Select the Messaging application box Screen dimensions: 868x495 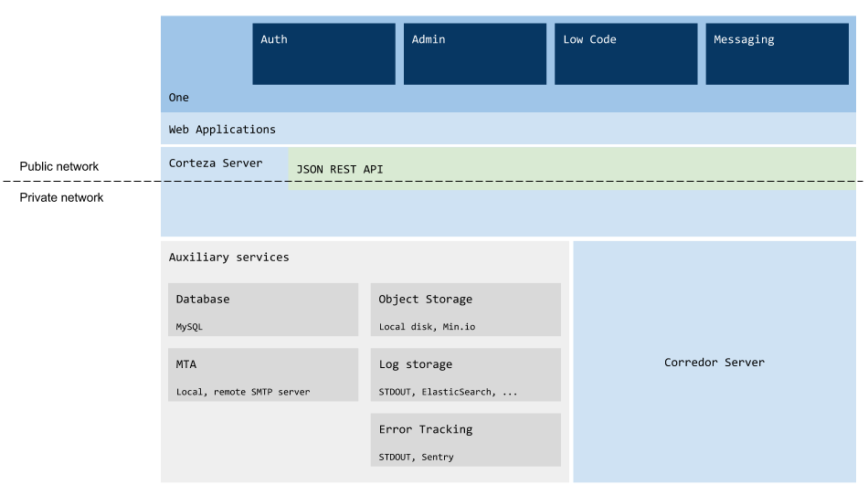778,54
